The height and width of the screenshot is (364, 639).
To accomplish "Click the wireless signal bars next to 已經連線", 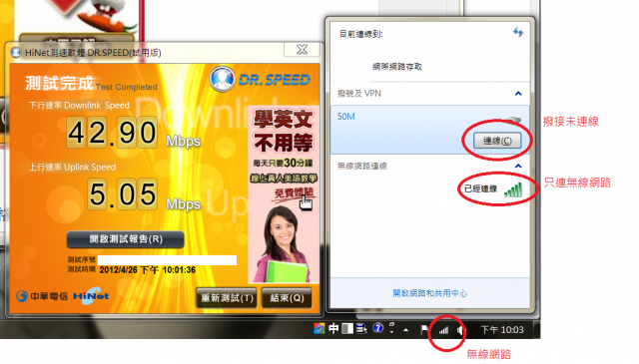I will [x=513, y=190].
